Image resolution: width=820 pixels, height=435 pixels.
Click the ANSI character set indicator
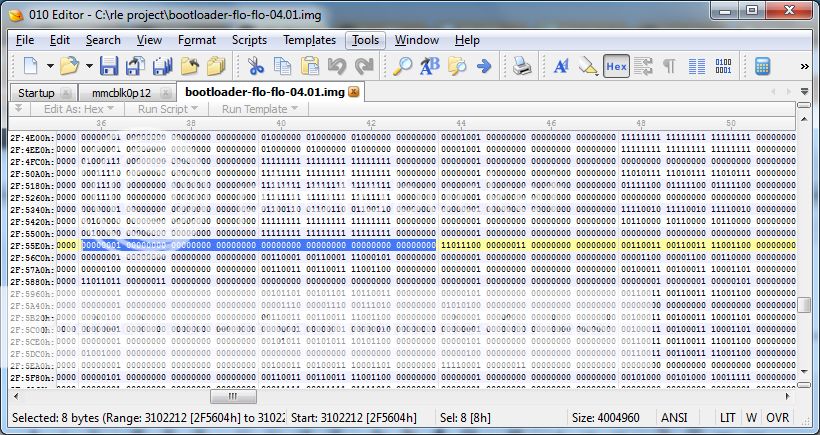[x=673, y=417]
